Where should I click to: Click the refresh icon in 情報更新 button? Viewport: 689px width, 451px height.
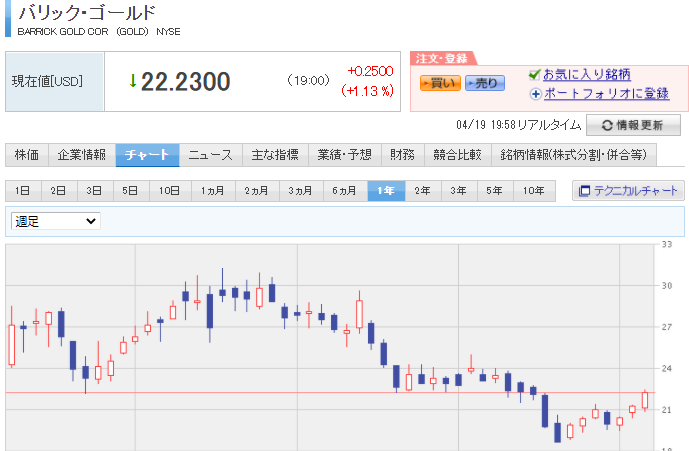coord(607,125)
